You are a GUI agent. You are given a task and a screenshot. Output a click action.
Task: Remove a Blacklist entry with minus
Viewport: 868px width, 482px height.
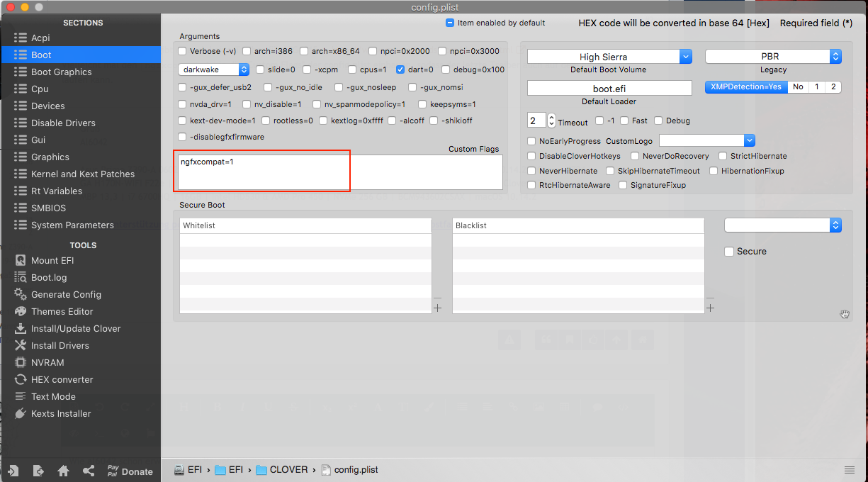[x=710, y=298]
